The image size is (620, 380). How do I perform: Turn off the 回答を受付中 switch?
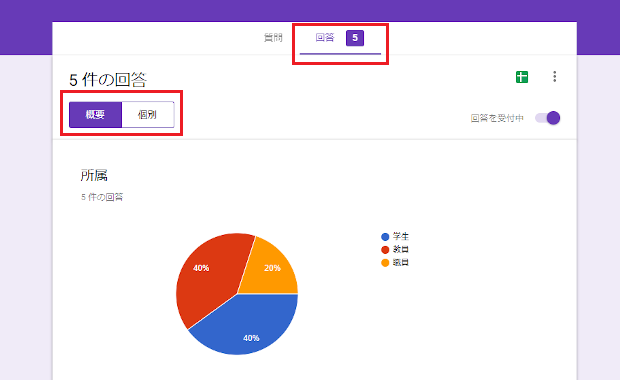click(x=548, y=118)
